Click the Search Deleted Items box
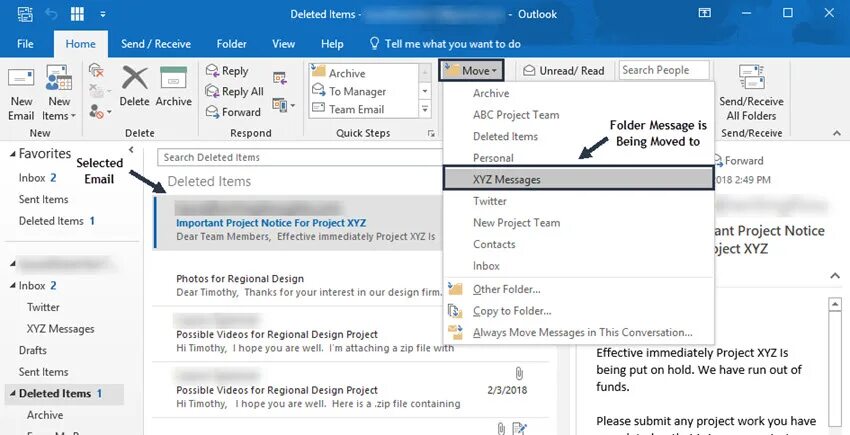850x435 pixels. coord(300,157)
